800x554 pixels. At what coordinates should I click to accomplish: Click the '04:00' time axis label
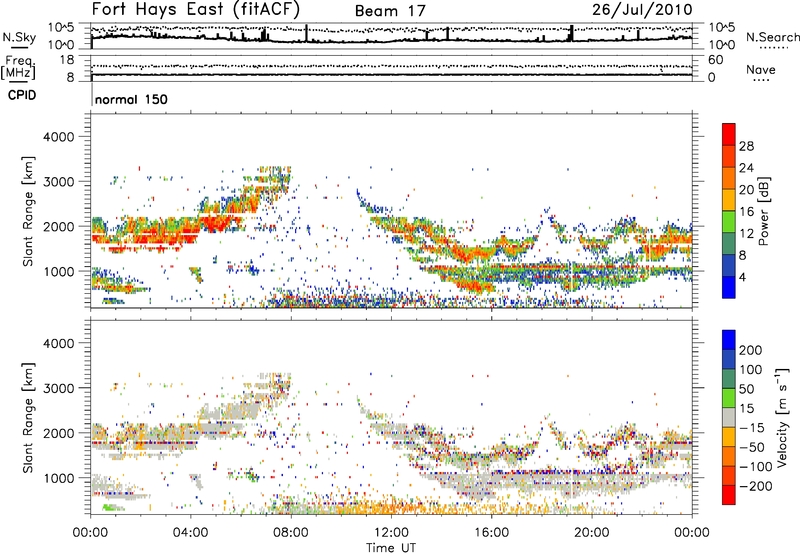pos(191,533)
